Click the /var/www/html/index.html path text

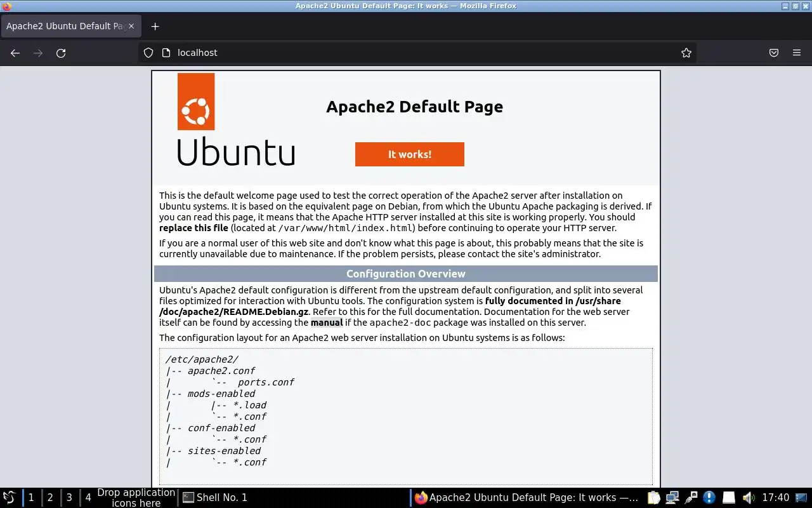346,228
